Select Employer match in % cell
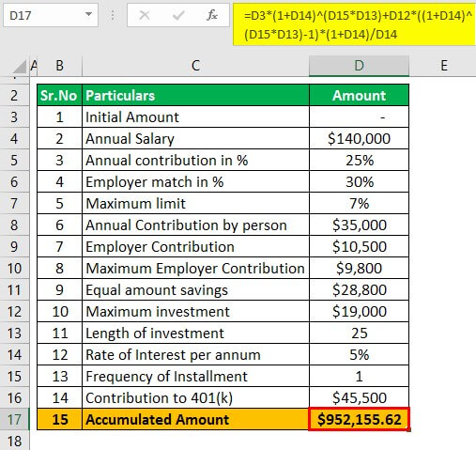Viewport: 476px width, 450px height. [x=195, y=181]
